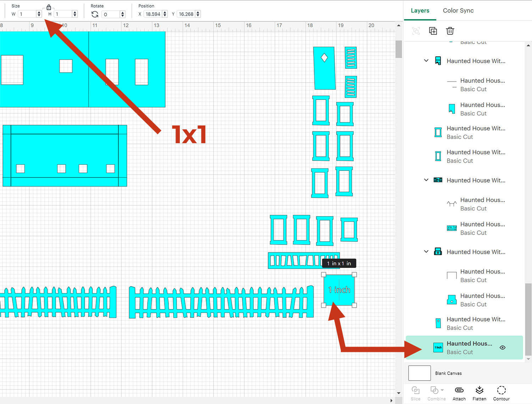Click the Flatten tool

click(x=480, y=393)
